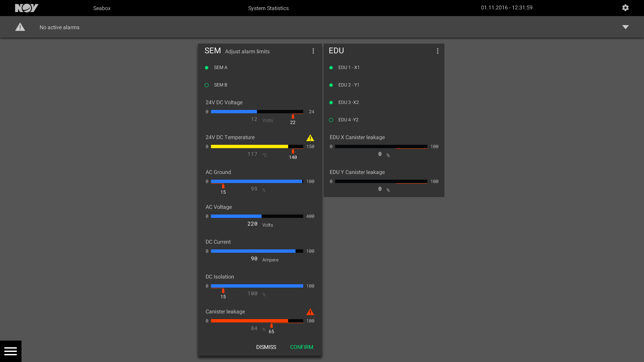Click the DC Current bar
The height and width of the screenshot is (362, 644).
(x=257, y=251)
